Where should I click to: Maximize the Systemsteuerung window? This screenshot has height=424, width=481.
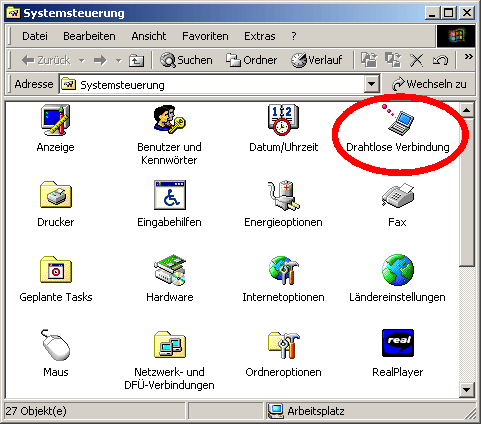(x=448, y=13)
